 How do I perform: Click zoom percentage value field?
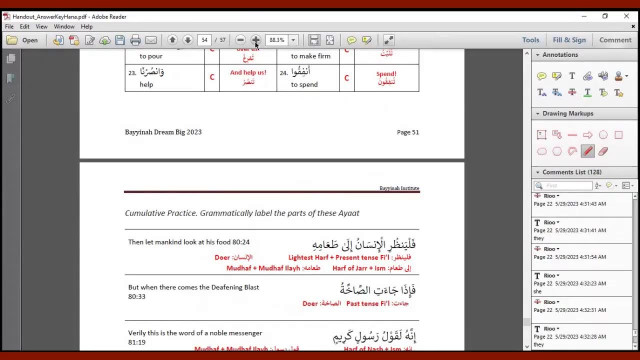tap(277, 40)
